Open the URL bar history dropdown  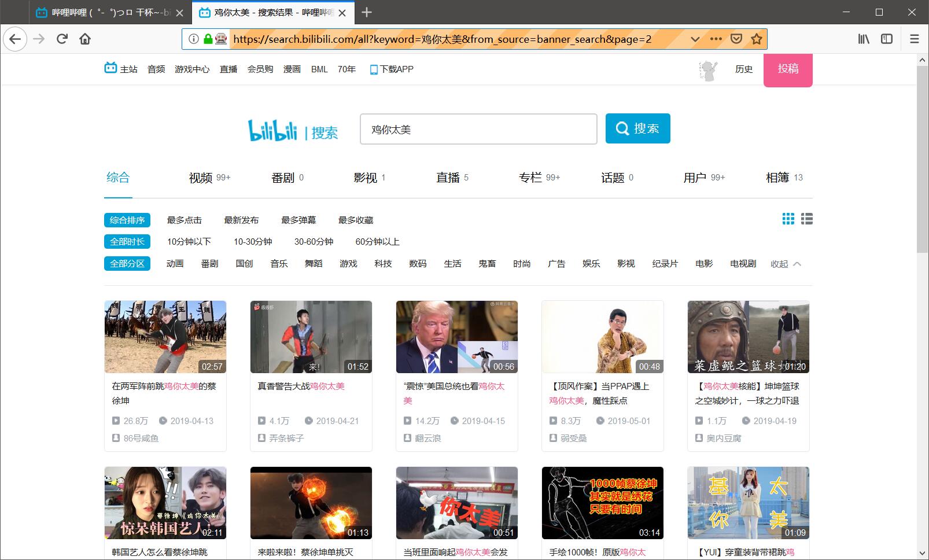point(695,39)
